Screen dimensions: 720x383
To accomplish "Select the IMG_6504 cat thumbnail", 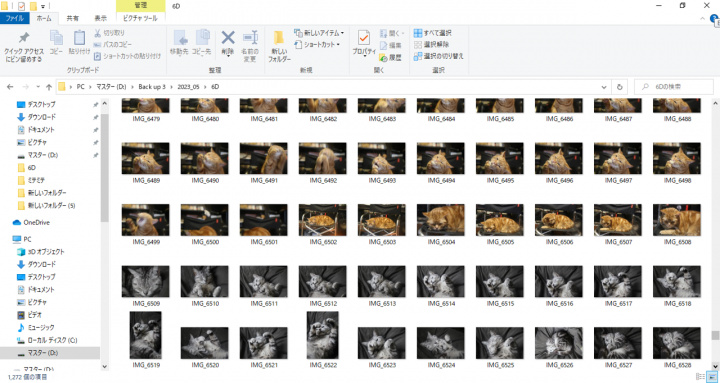I will (441, 220).
